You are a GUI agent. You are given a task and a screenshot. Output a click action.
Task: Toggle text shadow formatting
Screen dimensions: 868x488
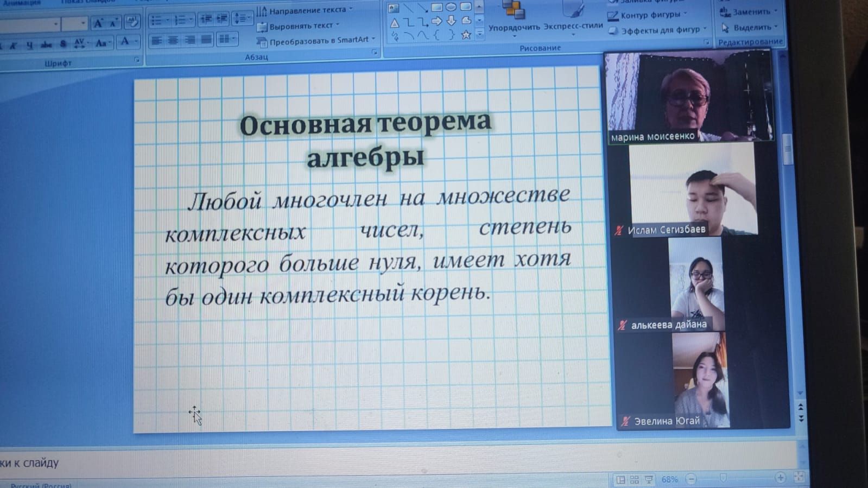(63, 44)
